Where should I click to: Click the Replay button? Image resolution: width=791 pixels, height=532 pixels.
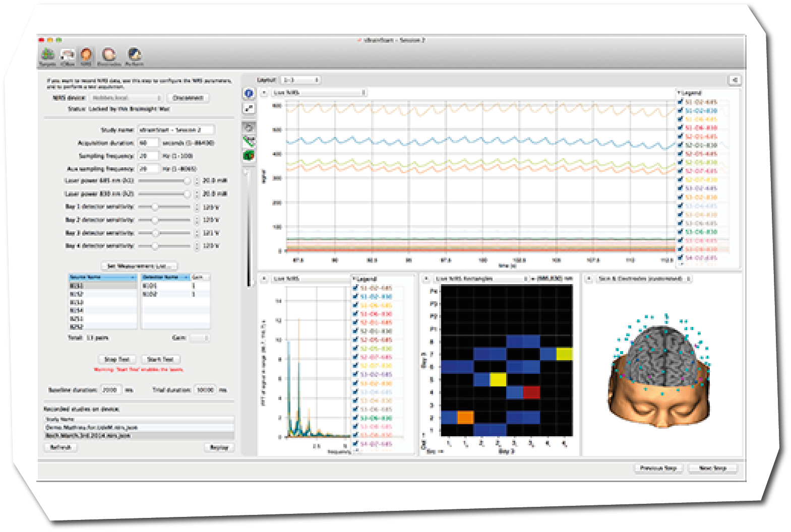click(219, 447)
